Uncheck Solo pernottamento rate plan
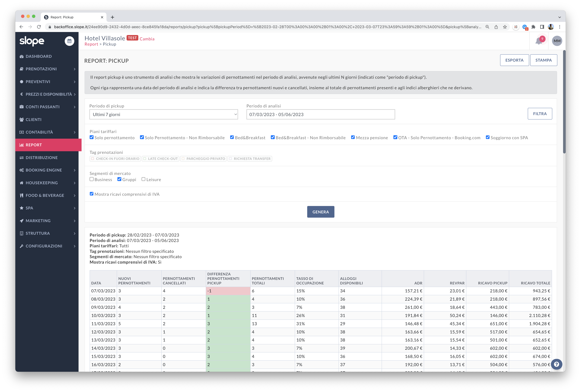The image size is (581, 392). coord(91,137)
